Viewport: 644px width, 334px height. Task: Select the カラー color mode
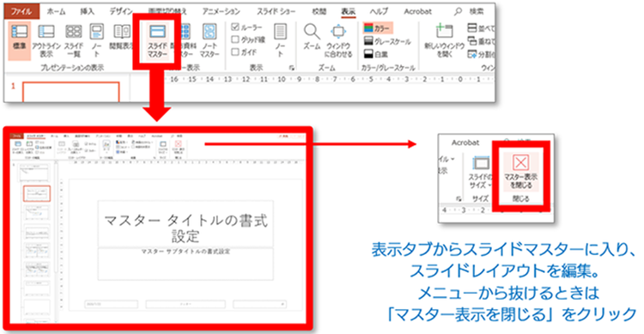click(378, 28)
